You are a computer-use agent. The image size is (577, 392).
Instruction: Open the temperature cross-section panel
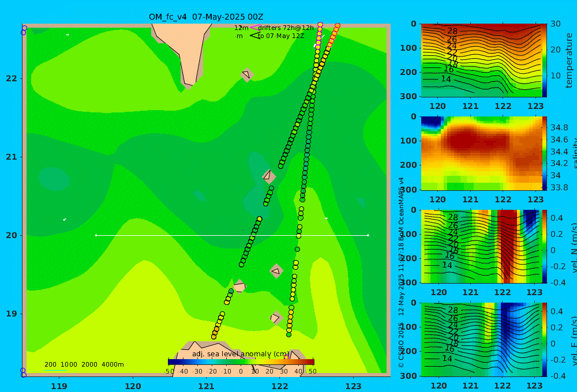pyautogui.click(x=481, y=61)
